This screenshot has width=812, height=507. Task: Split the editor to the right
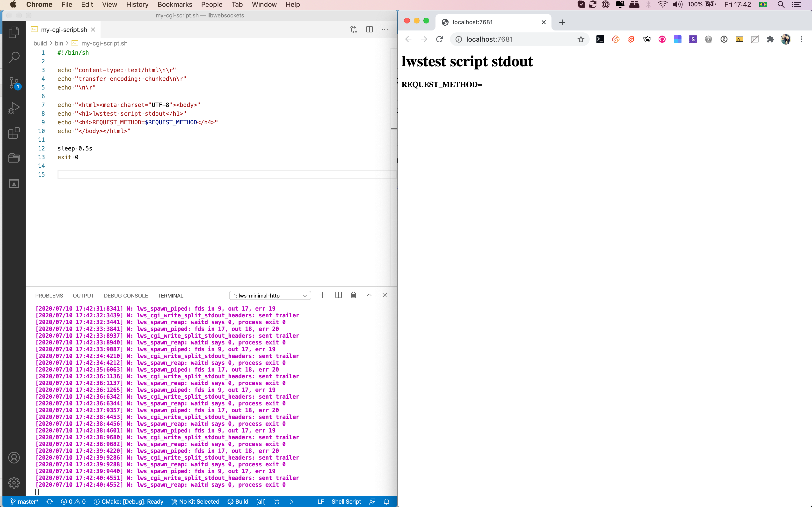pyautogui.click(x=370, y=30)
